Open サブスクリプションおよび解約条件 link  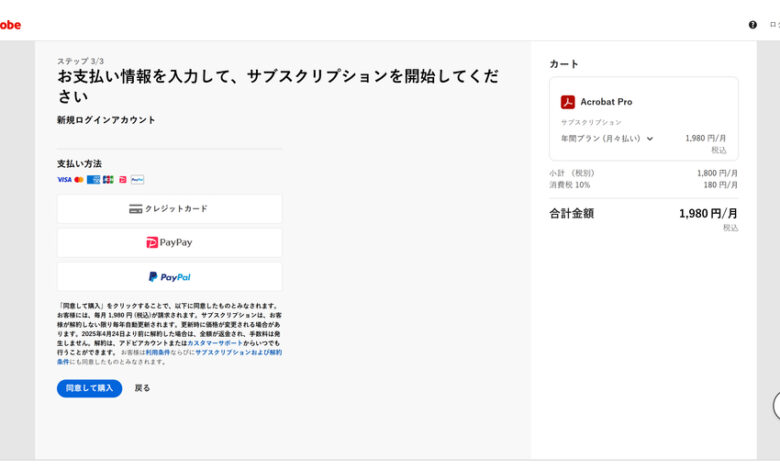pos(237,352)
